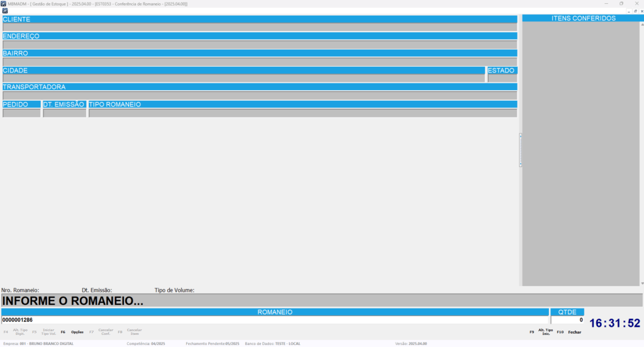Click the 'INFORME O ROMANEIO...' message bar

point(321,300)
